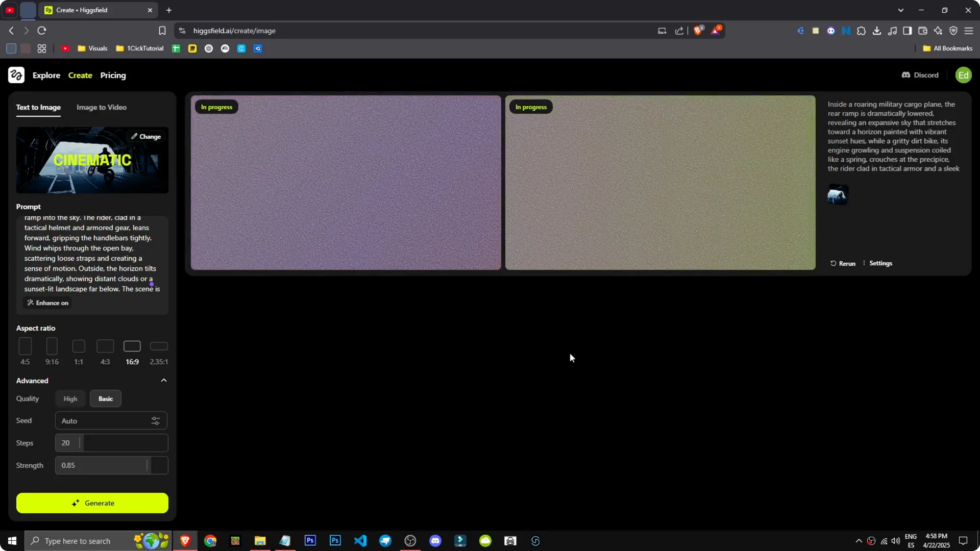Open browser extensions puzzle icon

862,31
